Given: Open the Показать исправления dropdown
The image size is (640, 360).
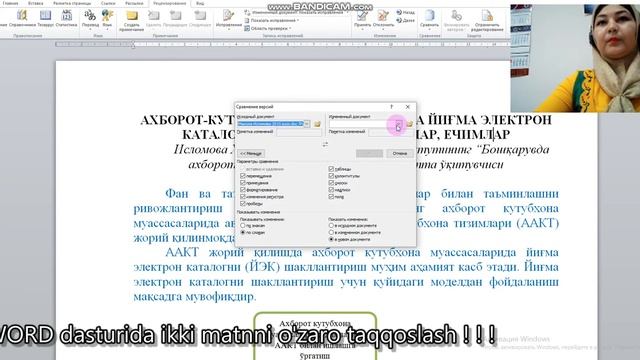Looking at the screenshot, I should click(272, 20).
